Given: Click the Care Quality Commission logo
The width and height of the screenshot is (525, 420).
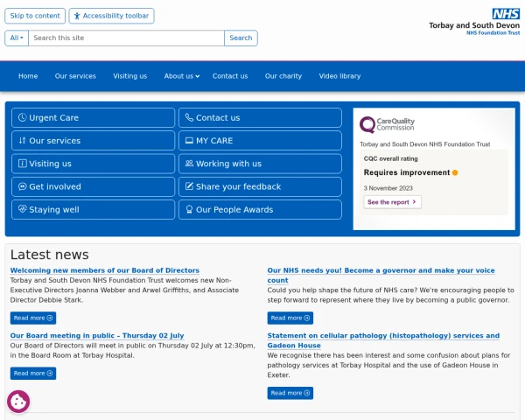Looking at the screenshot, I should (387, 124).
